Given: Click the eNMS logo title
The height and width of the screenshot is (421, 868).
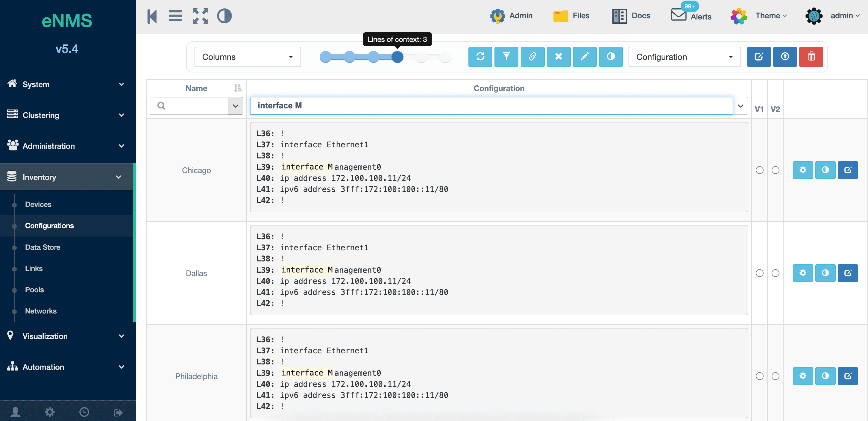Looking at the screenshot, I should point(67,21).
